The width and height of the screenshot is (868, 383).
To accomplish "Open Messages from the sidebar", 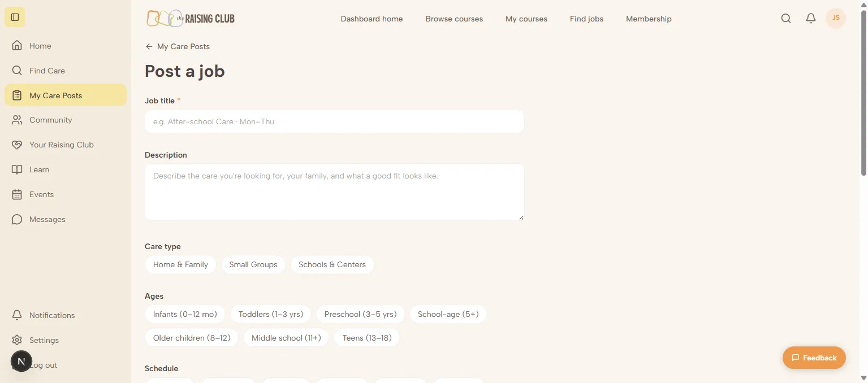I will tap(66, 219).
